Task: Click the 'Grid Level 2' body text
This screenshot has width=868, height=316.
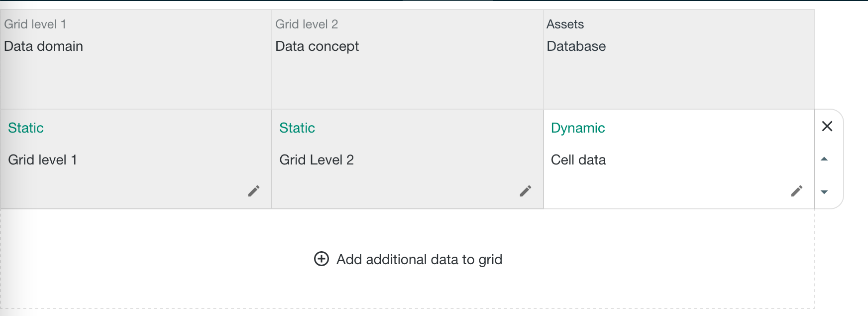Action: [317, 160]
